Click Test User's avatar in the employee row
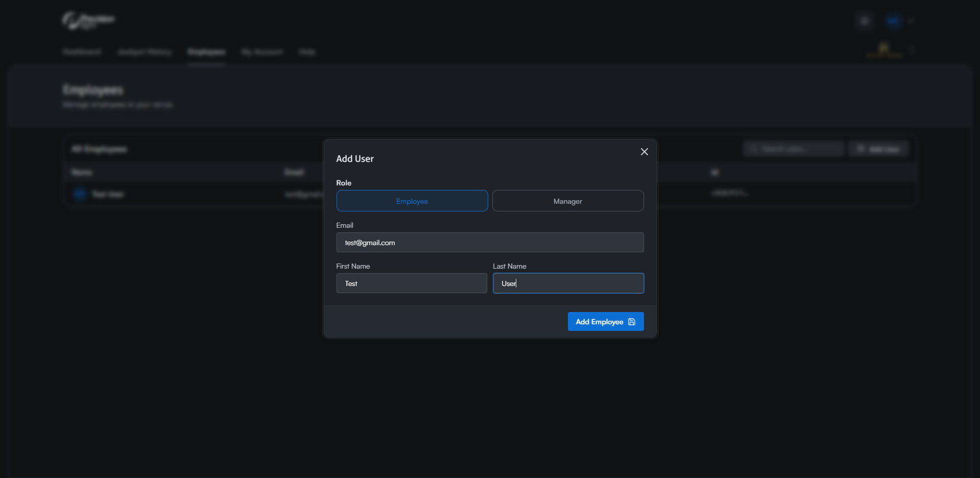The image size is (980, 478). click(x=80, y=194)
